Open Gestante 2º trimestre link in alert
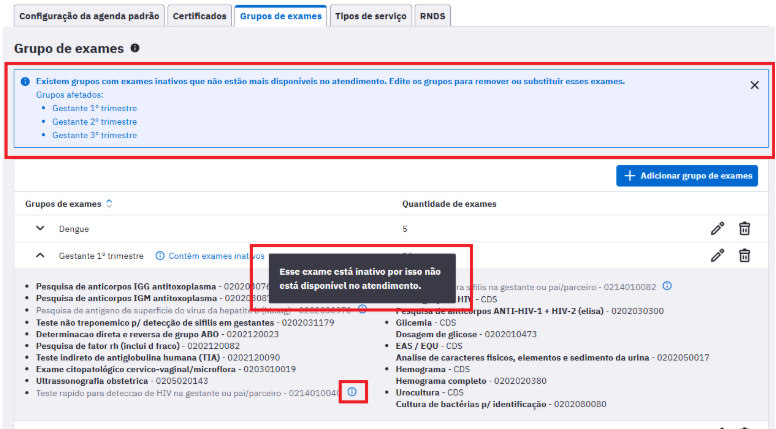The height and width of the screenshot is (429, 776). (x=95, y=121)
